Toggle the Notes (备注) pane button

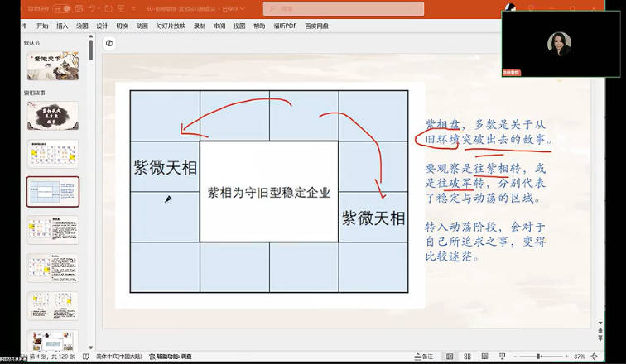[424, 357]
